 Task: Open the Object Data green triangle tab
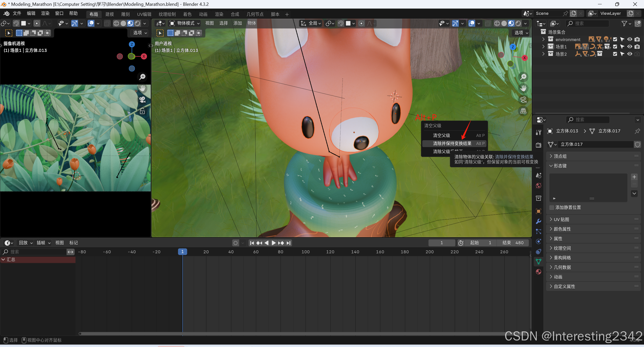pyautogui.click(x=539, y=262)
